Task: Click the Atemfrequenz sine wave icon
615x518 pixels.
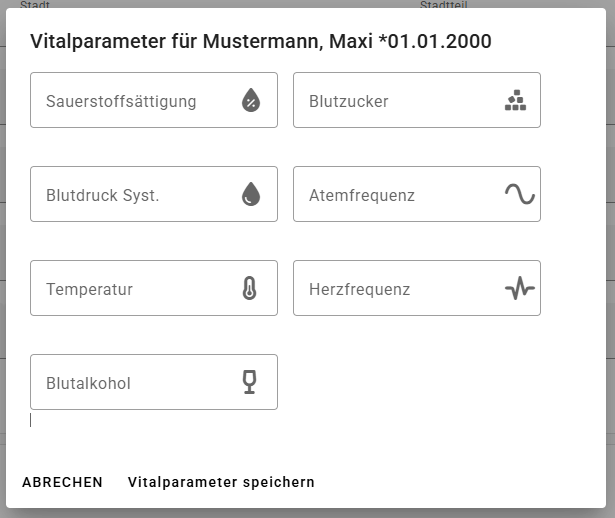Action: (519, 194)
